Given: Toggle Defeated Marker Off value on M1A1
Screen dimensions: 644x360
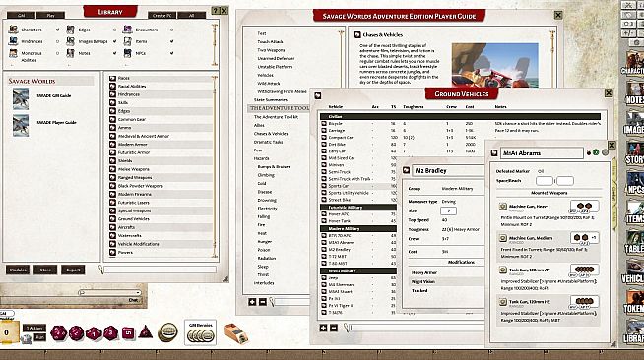Looking at the screenshot, I should [x=541, y=171].
